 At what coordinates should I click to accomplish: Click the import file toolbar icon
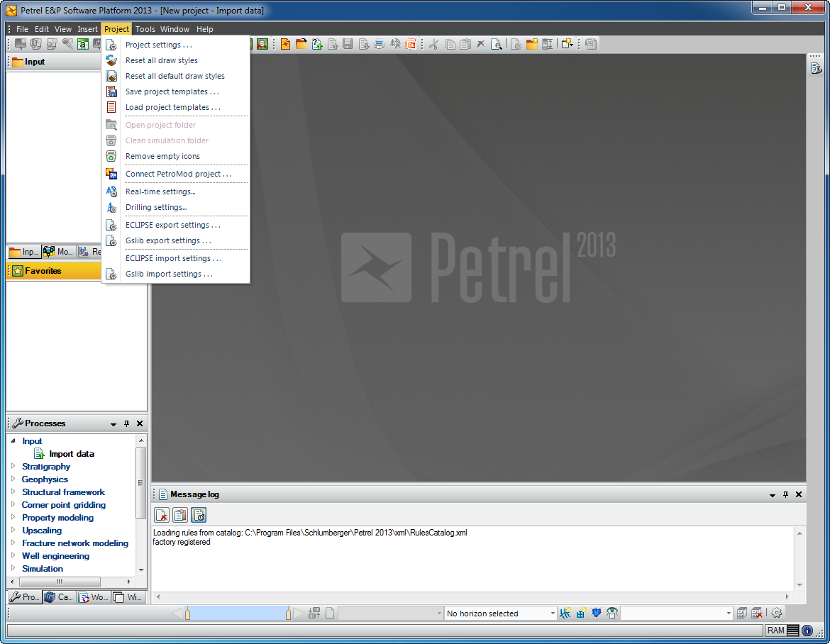(x=317, y=45)
